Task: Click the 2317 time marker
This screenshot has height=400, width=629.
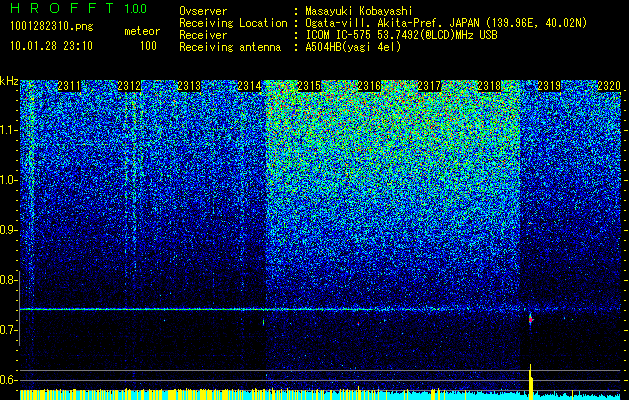Action: pos(429,86)
